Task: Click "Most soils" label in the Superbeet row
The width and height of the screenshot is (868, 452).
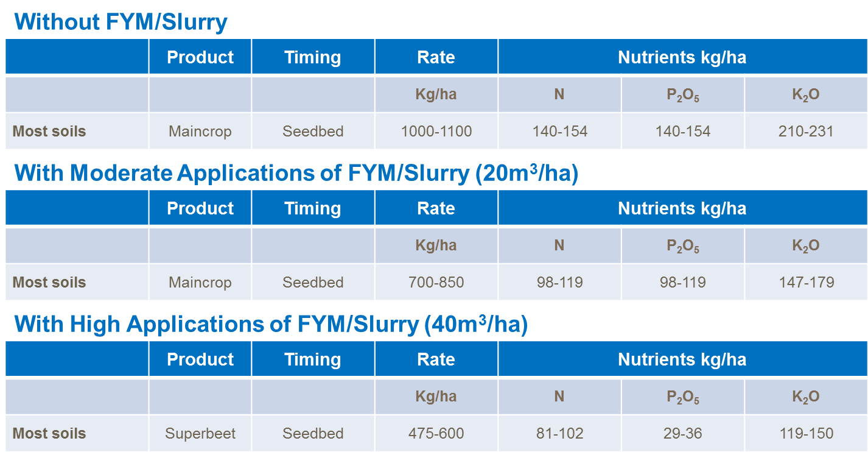Action: (x=49, y=434)
